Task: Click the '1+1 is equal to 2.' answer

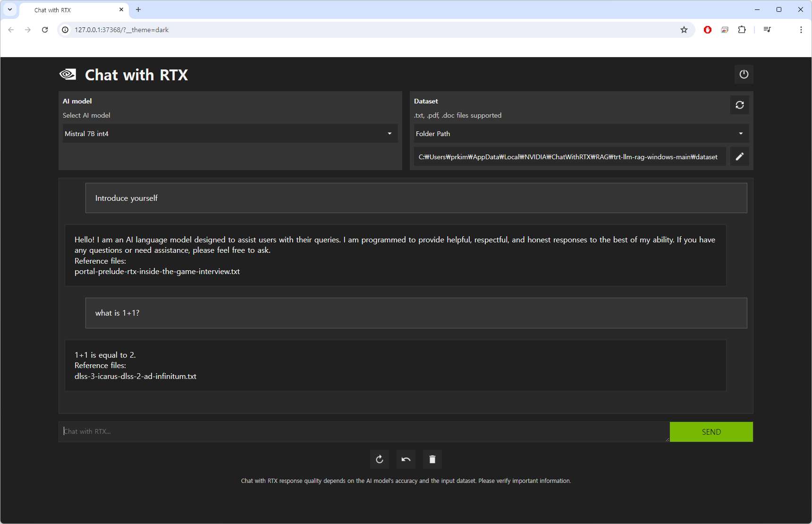Action: click(105, 355)
